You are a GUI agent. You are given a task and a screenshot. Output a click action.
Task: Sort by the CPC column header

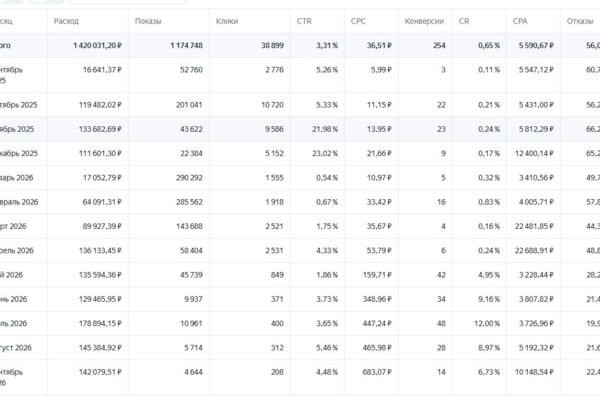click(x=358, y=21)
